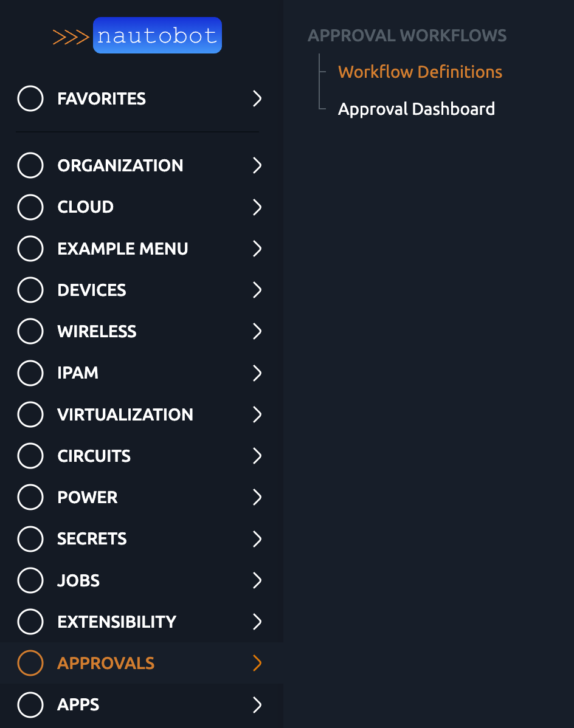Click the circle icon next to IPAM
The width and height of the screenshot is (574, 728).
pos(30,373)
